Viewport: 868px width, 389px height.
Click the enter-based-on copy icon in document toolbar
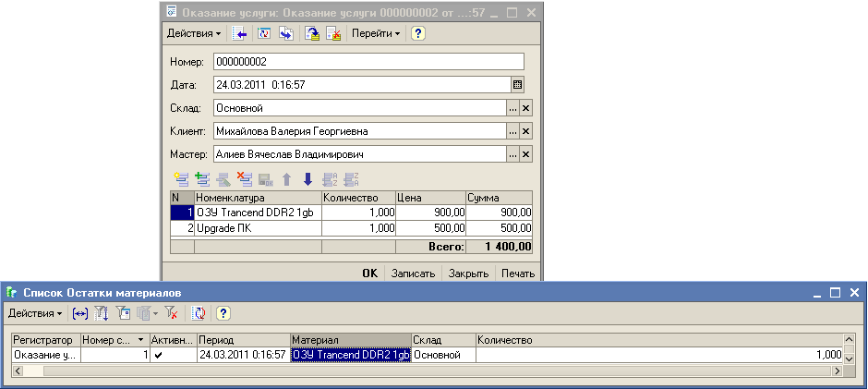coord(285,34)
